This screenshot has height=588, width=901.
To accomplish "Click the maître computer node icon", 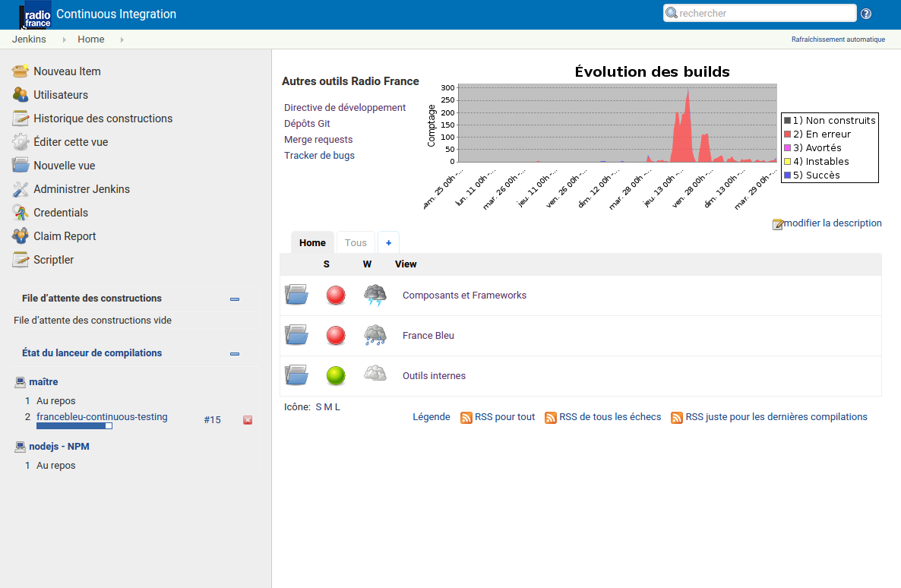I will coord(20,382).
